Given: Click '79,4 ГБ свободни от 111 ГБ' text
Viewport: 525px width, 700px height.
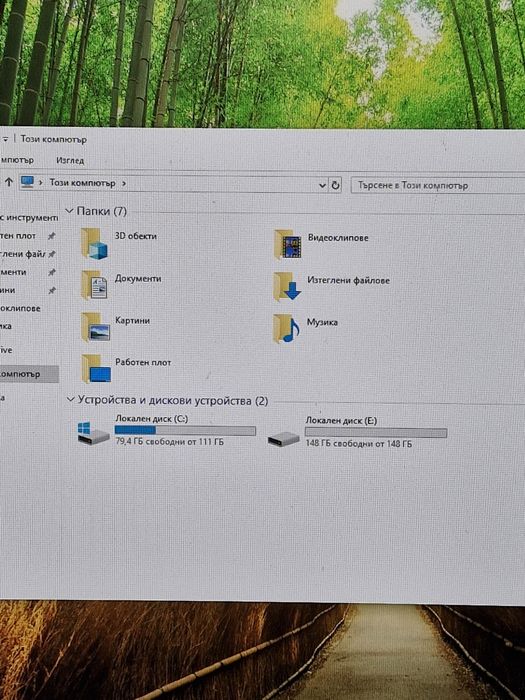Looking at the screenshot, I should tap(169, 442).
